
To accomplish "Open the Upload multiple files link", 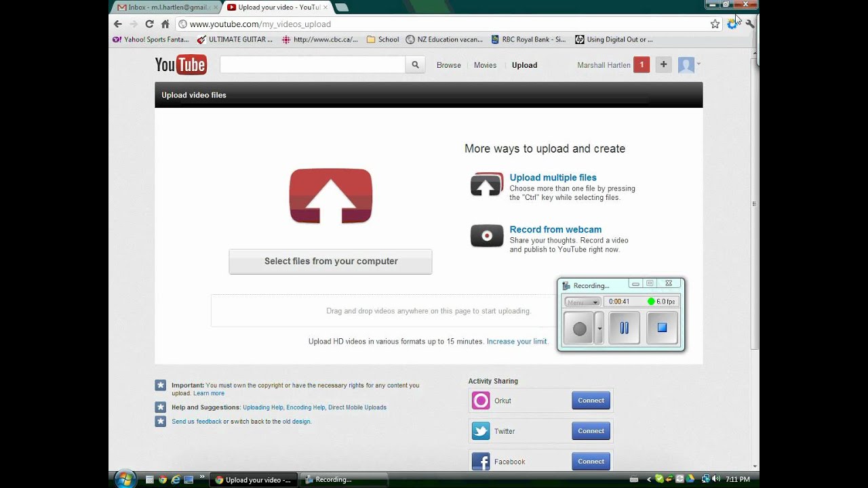I will pyautogui.click(x=553, y=178).
